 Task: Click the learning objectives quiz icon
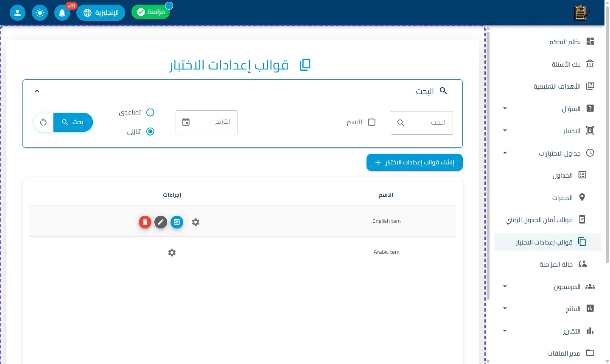coord(590,86)
